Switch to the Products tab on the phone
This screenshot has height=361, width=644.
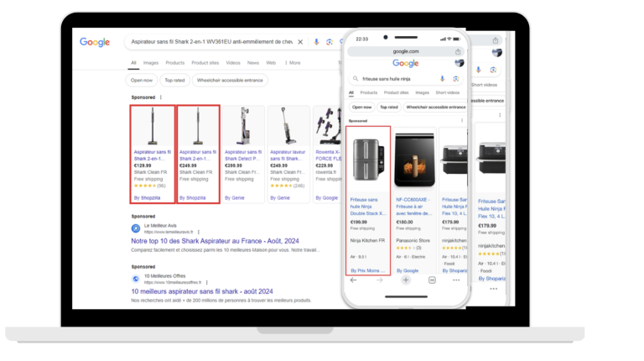[x=368, y=92]
